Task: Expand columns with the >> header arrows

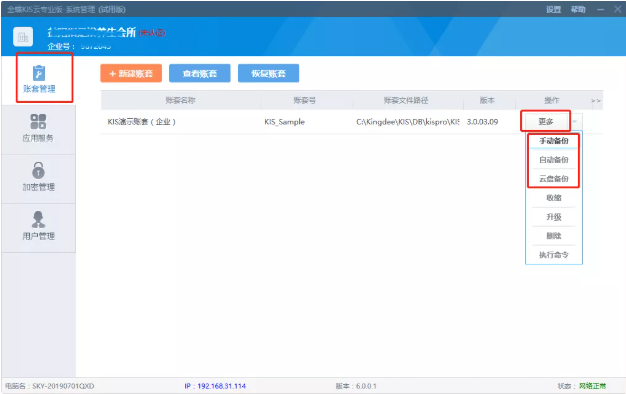Action: pos(596,101)
